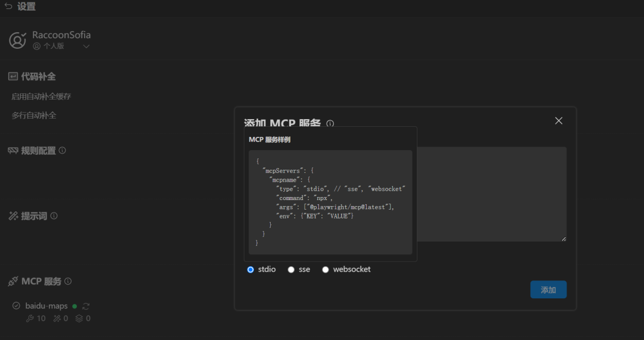Viewport: 644px width, 340px height.
Task: Click the tools wrench icon showing 10
Action: click(x=30, y=318)
